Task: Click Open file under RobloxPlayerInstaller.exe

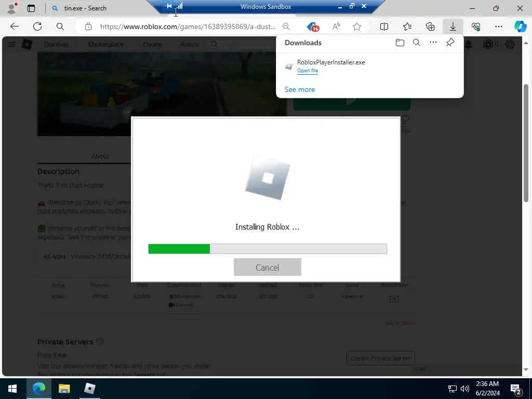Action: coord(308,71)
